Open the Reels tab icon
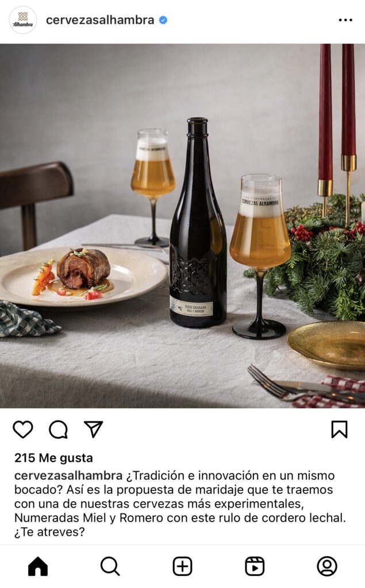 click(x=255, y=566)
